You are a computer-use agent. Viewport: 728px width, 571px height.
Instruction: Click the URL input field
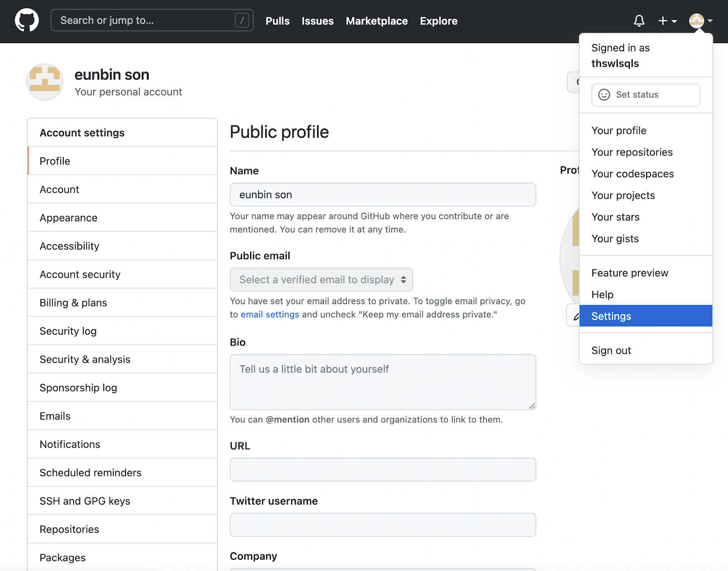pos(383,470)
